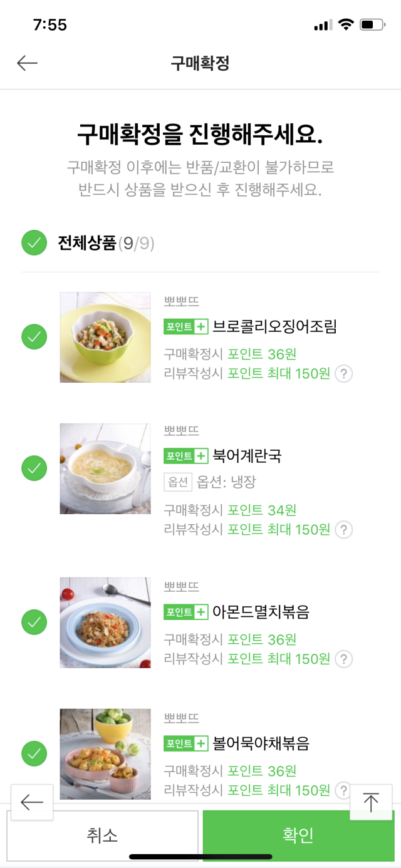Tap the back arrow in the header
The image size is (401, 868).
28,63
